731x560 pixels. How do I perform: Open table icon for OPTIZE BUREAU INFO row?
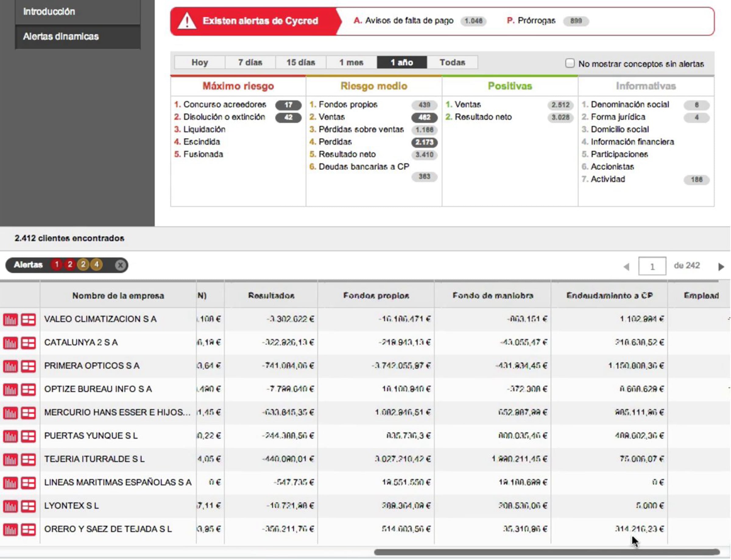[28, 390]
